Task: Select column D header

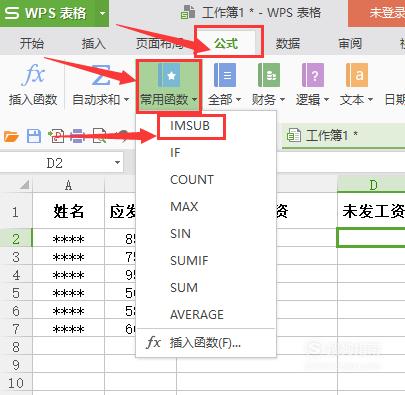Action: [371, 184]
